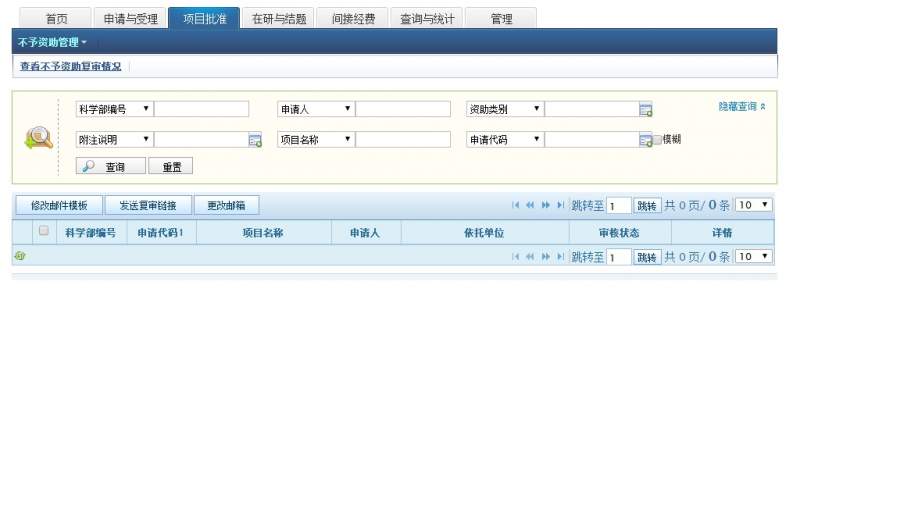
Task: Sort by 申请代码1 column header
Action: [x=161, y=232]
